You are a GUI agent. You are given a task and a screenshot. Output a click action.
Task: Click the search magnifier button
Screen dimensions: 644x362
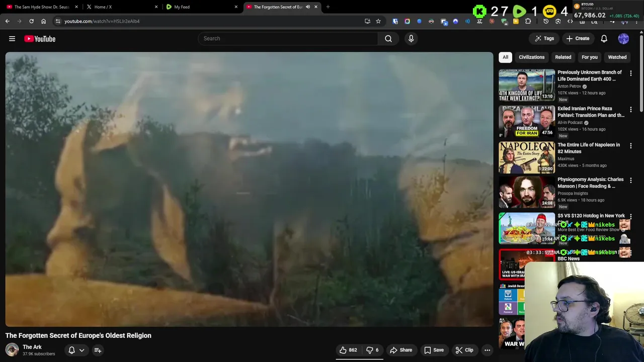pyautogui.click(x=388, y=39)
